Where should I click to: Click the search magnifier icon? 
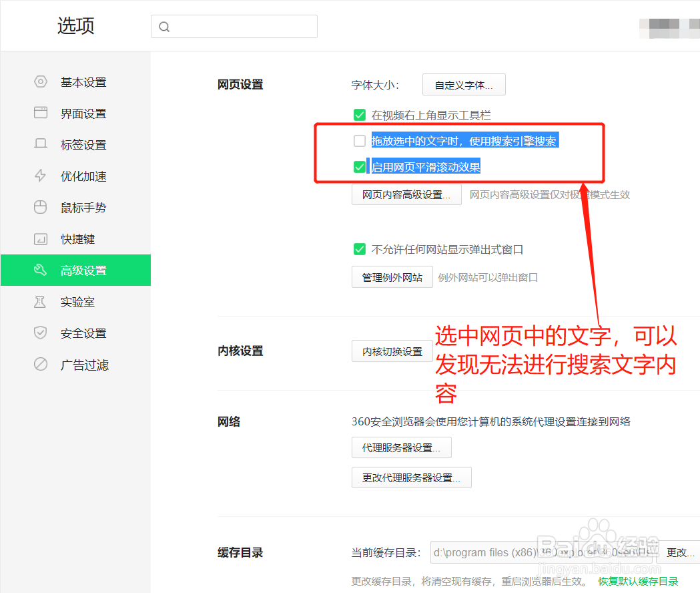pyautogui.click(x=164, y=27)
